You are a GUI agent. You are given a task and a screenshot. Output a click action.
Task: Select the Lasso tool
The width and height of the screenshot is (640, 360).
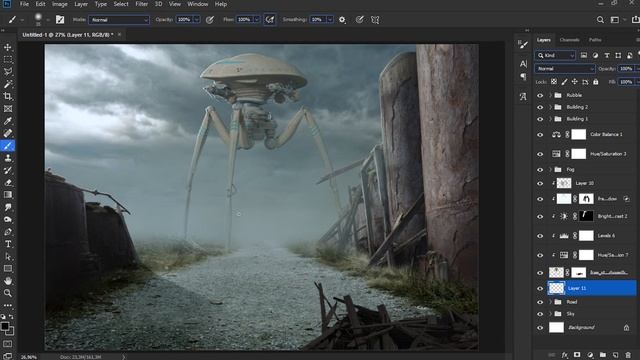click(8, 72)
